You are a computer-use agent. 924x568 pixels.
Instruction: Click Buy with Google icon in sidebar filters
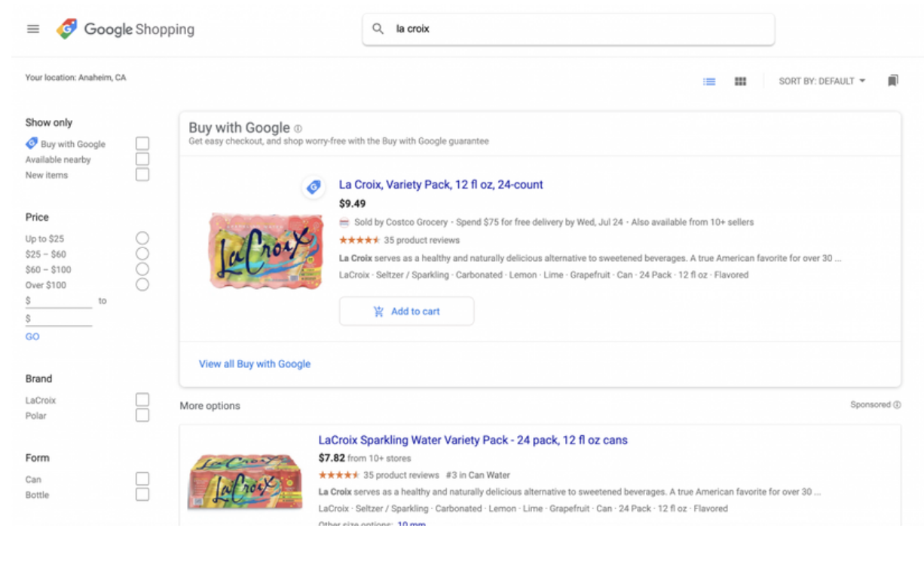32,143
